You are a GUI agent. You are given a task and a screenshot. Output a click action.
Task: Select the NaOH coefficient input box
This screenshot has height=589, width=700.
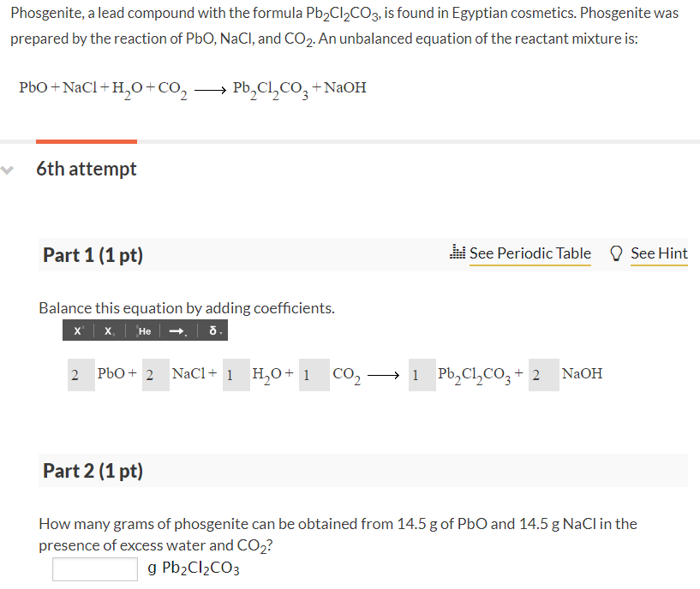[x=543, y=374]
